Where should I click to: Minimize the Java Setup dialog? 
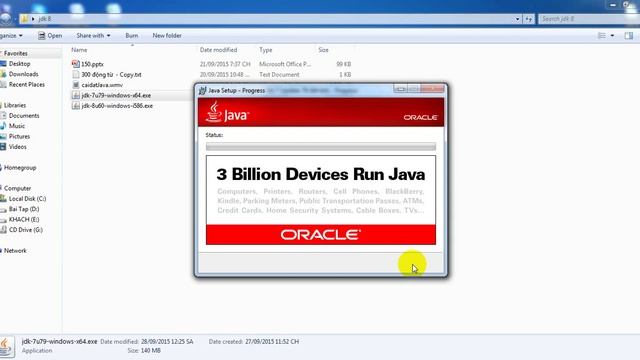400,89
